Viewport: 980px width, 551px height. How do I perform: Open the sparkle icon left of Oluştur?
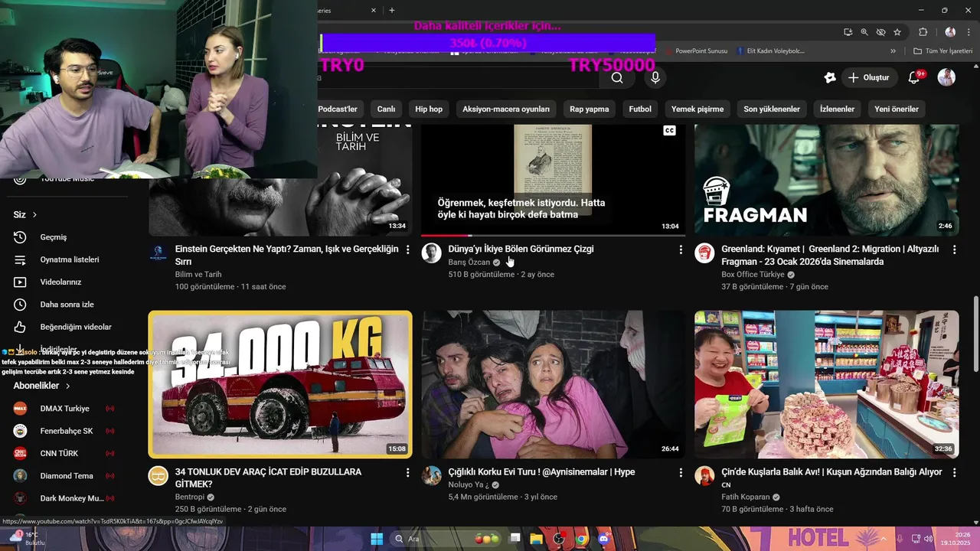830,77
